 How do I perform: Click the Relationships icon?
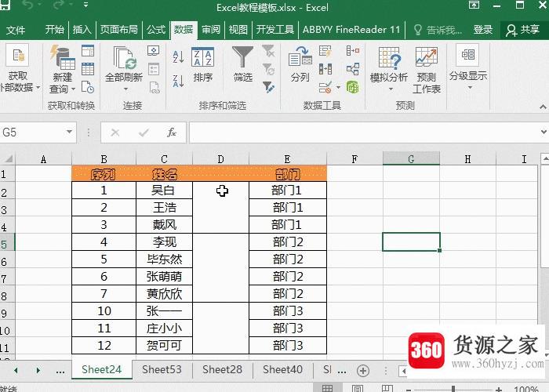[353, 69]
